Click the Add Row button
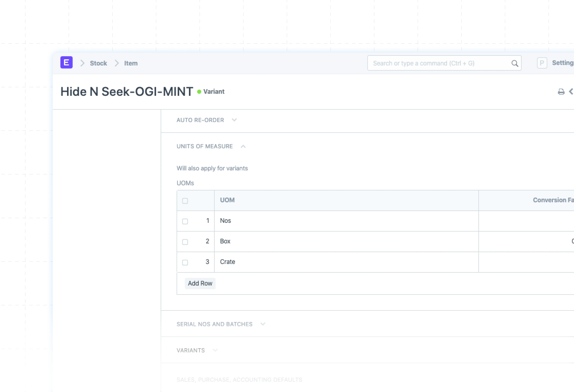This screenshot has height=392, width=574. pos(200,283)
